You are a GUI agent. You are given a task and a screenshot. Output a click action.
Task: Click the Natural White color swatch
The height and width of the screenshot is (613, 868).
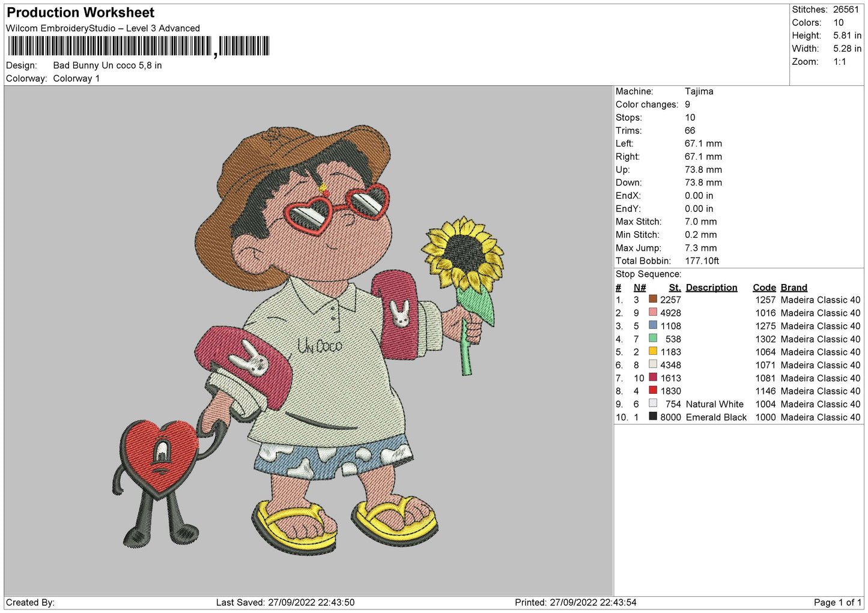653,403
